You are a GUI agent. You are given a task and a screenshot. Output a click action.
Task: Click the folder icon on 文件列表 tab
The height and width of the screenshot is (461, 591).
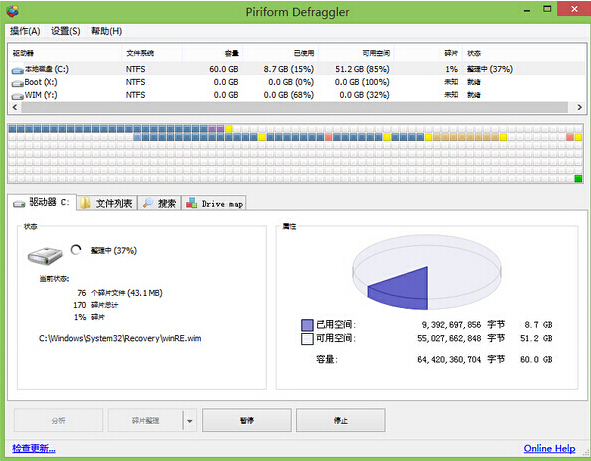[x=85, y=203]
